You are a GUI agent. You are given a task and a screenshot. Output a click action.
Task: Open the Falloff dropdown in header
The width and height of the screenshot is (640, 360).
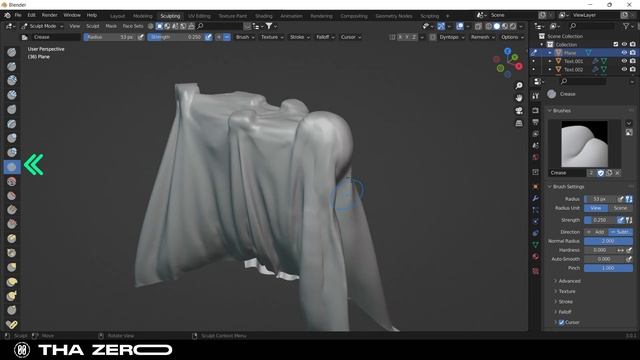click(325, 37)
